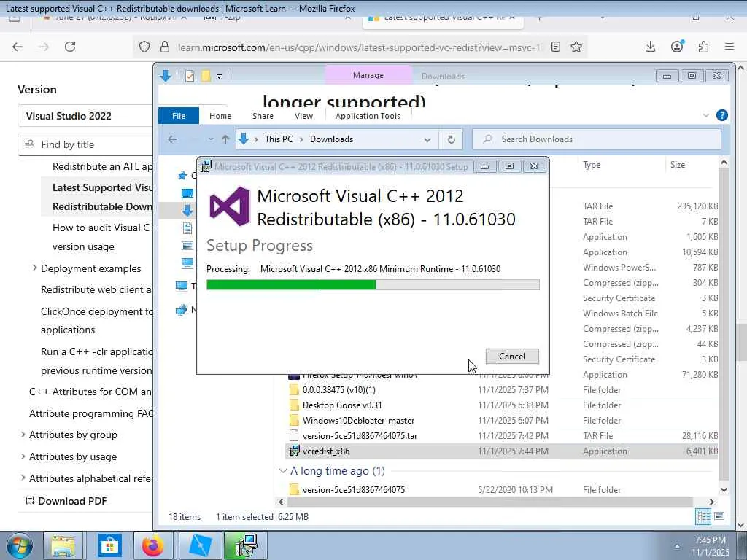Click Firefox icon on the taskbar
Viewport: 747px width, 560px height.
coord(153,545)
